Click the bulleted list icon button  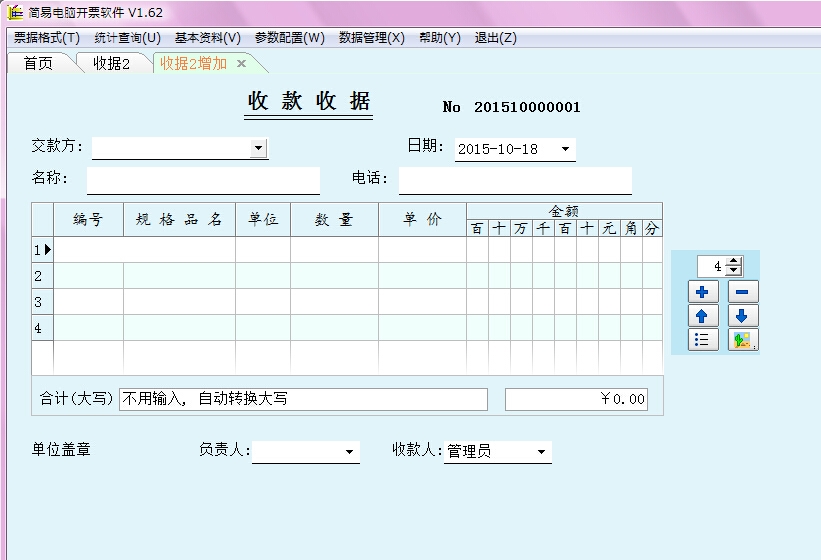[x=702, y=340]
